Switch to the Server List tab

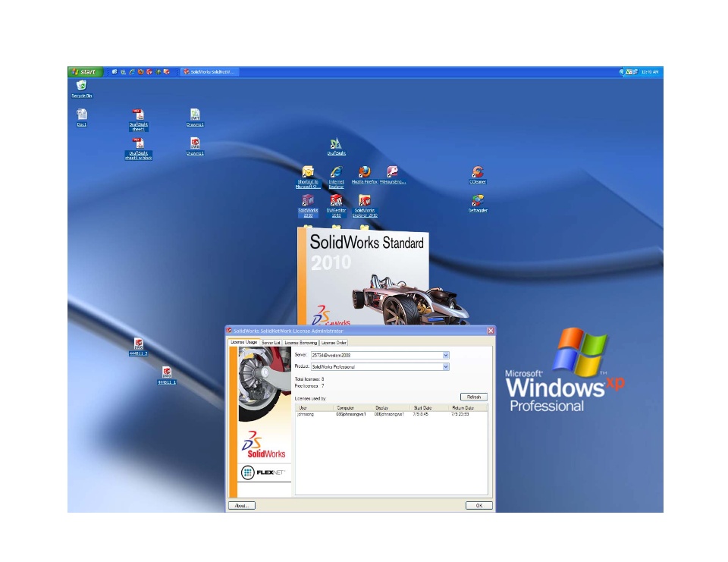click(271, 343)
